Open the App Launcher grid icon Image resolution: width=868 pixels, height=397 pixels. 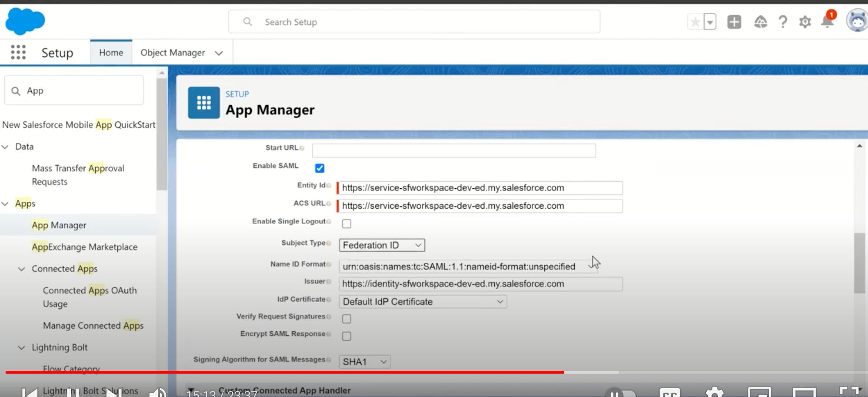click(18, 52)
